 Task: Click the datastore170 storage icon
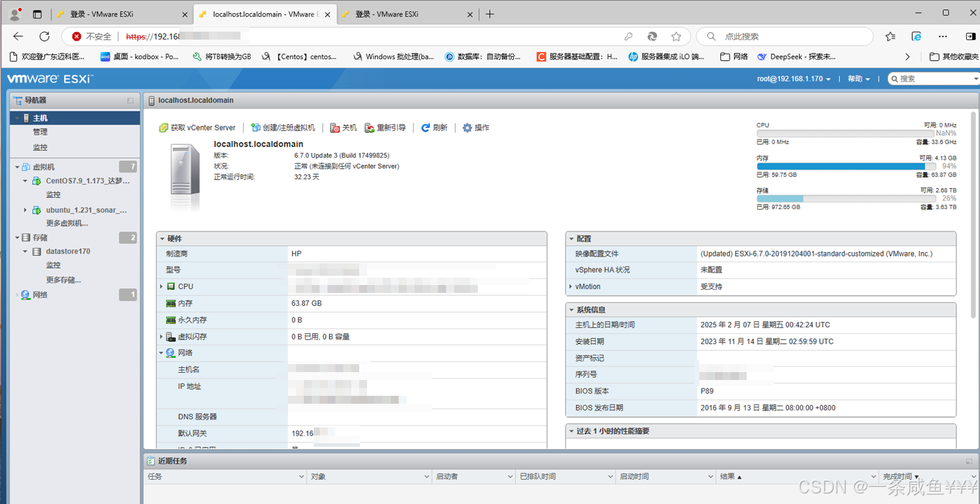(37, 251)
